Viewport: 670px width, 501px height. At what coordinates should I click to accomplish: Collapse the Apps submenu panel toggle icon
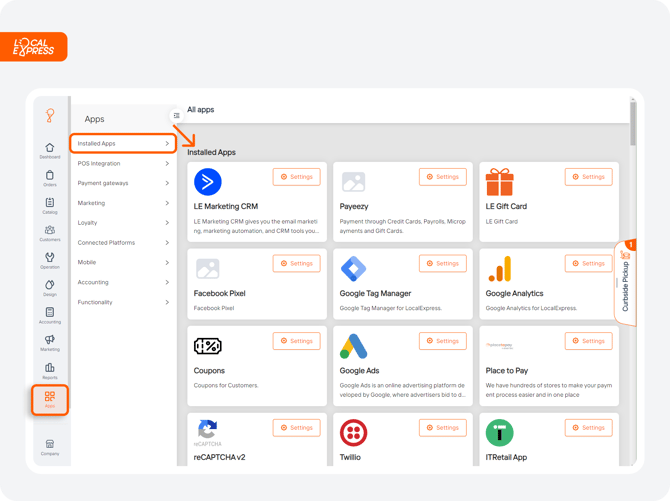tap(176, 115)
